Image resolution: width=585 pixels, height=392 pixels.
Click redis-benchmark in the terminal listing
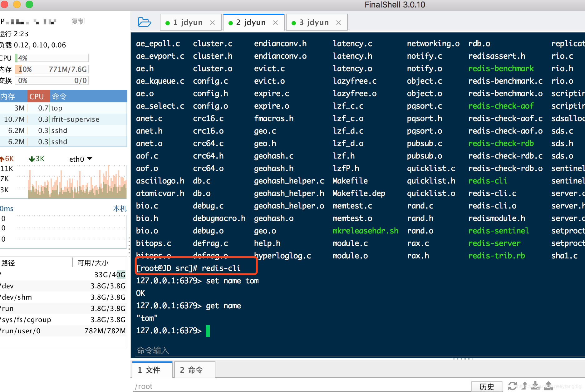pos(501,68)
